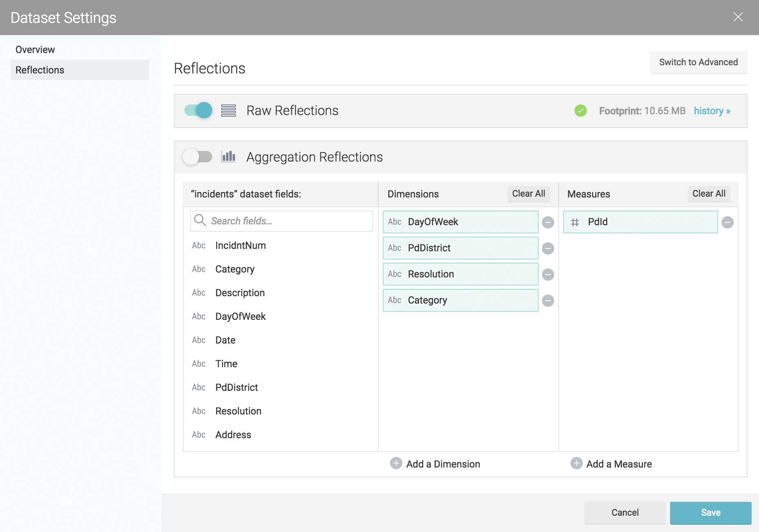Remove Category dimension with minus icon

coord(548,301)
